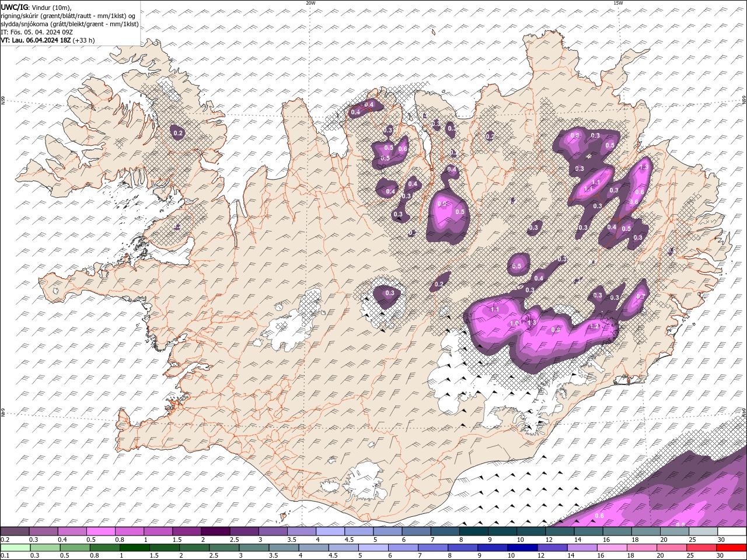The image size is (747, 560).
Task: Click the 'rigning/skúrir' legend description line
Action: coord(69,15)
